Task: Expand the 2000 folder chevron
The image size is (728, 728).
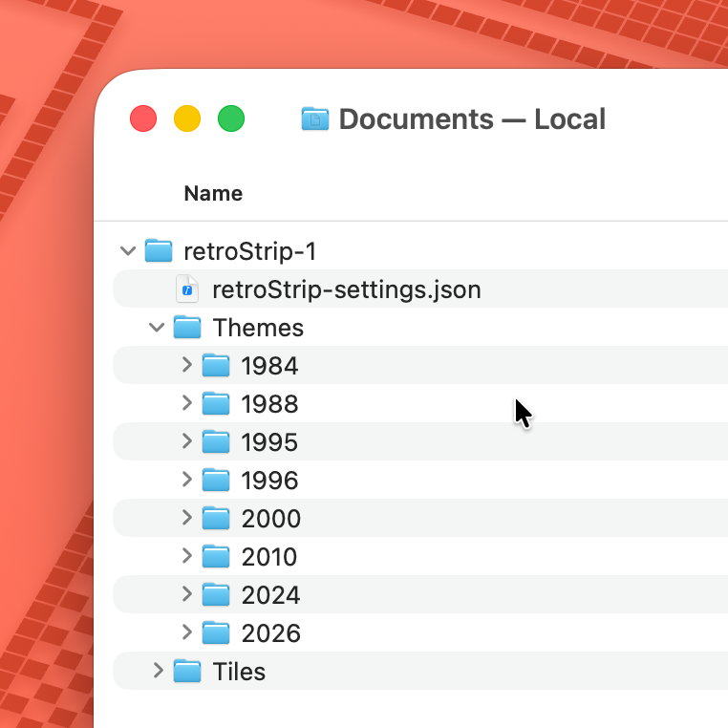Action: click(186, 519)
